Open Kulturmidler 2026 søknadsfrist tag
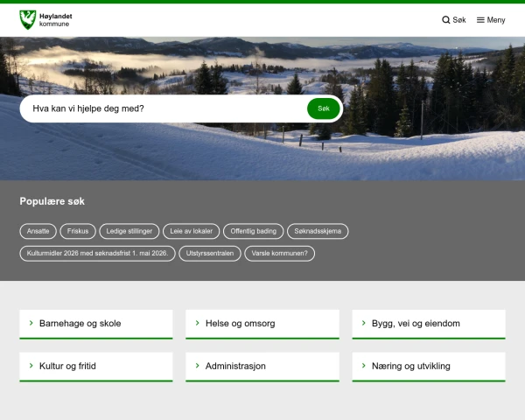525x420 pixels. (x=96, y=253)
